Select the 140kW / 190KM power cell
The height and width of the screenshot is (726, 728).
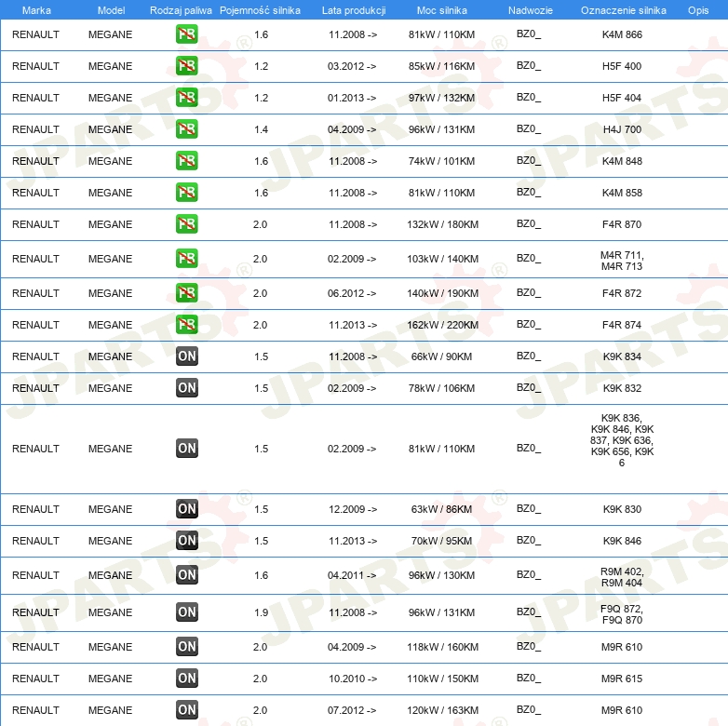pyautogui.click(x=441, y=293)
